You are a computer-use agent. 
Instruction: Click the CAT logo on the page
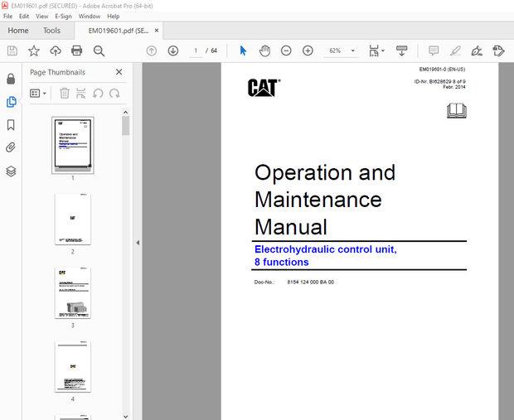tap(264, 88)
